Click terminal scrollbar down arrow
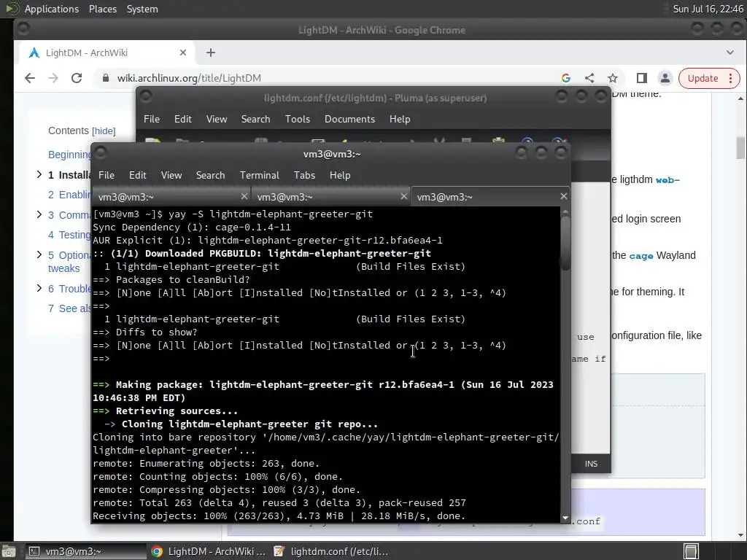Viewport: 747px width, 560px height. click(x=565, y=518)
